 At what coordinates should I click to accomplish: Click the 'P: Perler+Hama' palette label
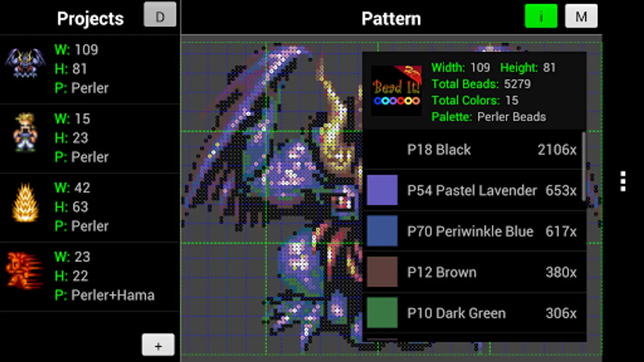click(105, 296)
